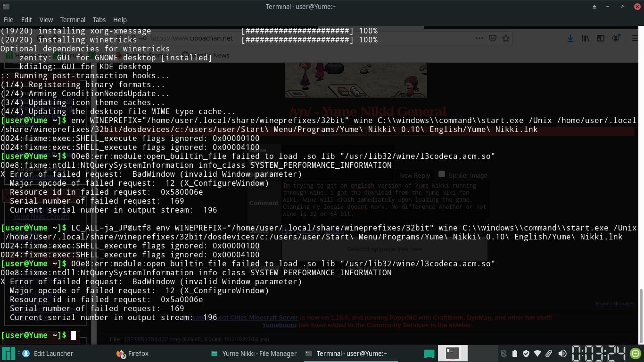The width and height of the screenshot is (644, 362).
Task: Click the green show desktop panel icon
Action: [x=429, y=354]
